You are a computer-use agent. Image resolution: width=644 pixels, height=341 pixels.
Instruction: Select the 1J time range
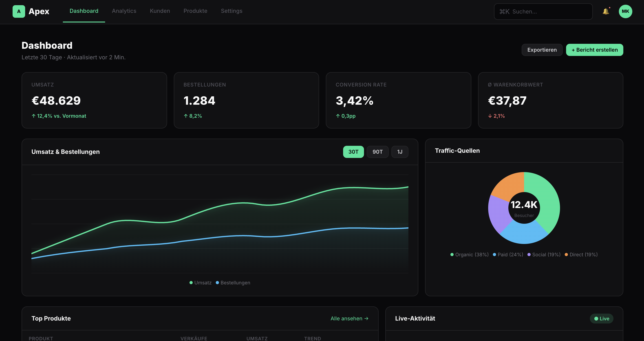coord(400,152)
